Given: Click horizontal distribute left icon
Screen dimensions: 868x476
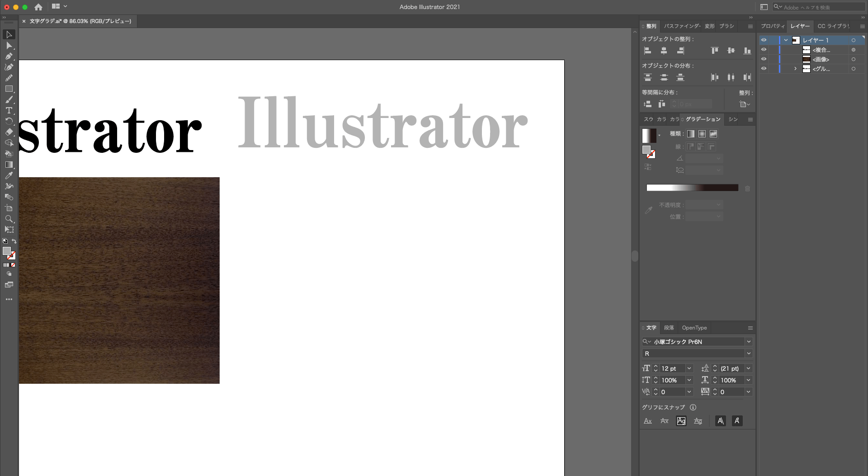Looking at the screenshot, I should (714, 77).
